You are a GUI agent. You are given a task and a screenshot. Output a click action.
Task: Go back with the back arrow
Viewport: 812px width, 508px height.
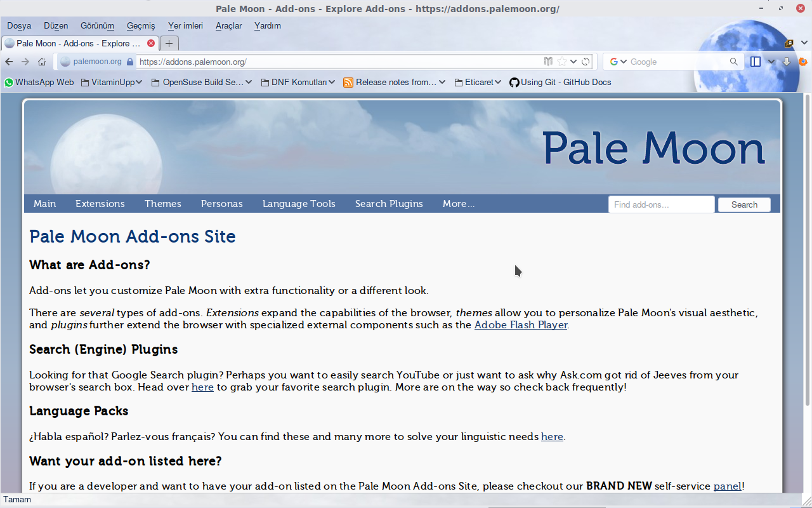pyautogui.click(x=9, y=62)
